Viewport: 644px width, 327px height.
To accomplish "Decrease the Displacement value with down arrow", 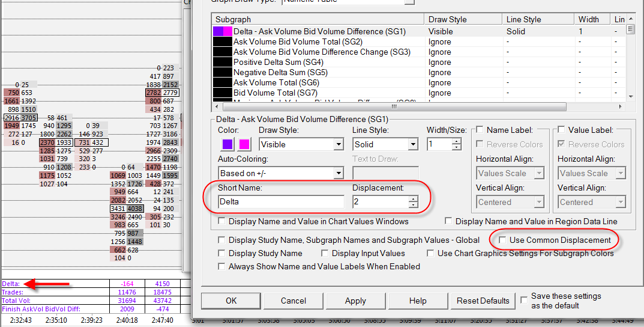I will pyautogui.click(x=413, y=205).
